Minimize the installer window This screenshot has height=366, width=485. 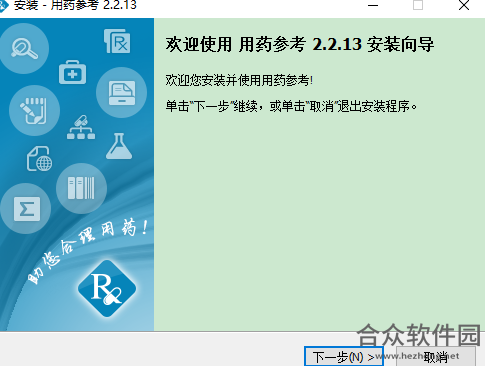pyautogui.click(x=373, y=5)
